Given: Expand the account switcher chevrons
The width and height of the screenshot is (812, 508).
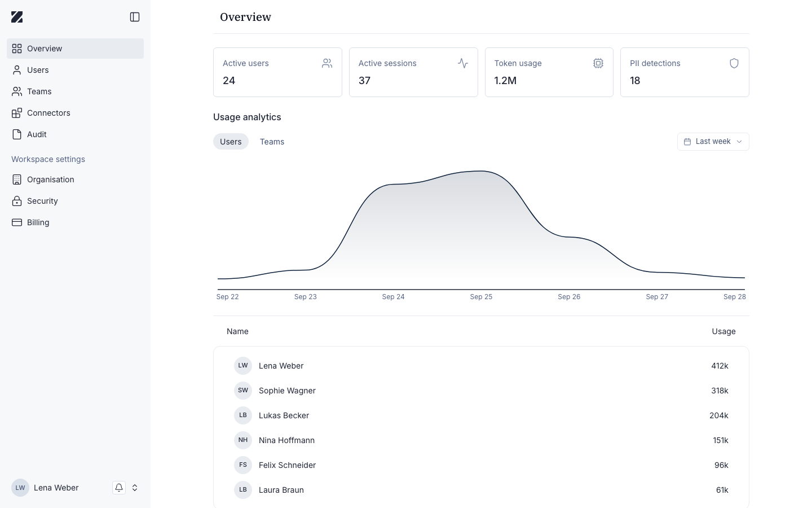Looking at the screenshot, I should pos(135,488).
